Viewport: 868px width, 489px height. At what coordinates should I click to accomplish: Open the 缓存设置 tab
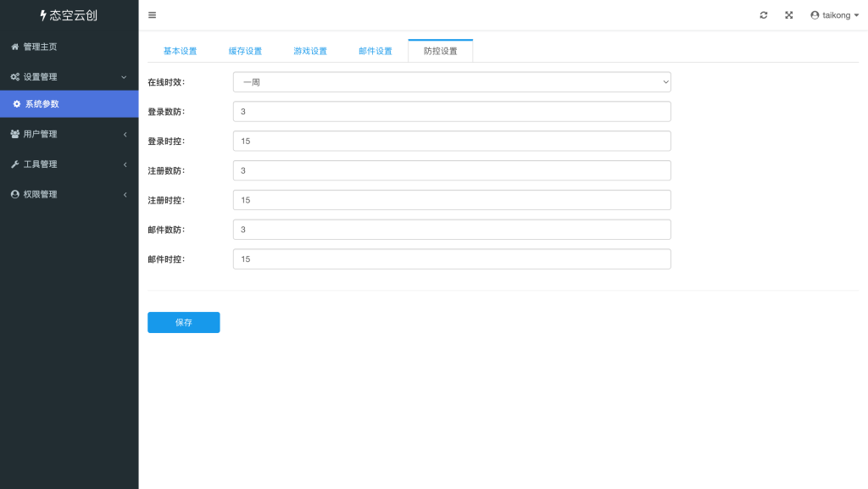click(x=245, y=52)
